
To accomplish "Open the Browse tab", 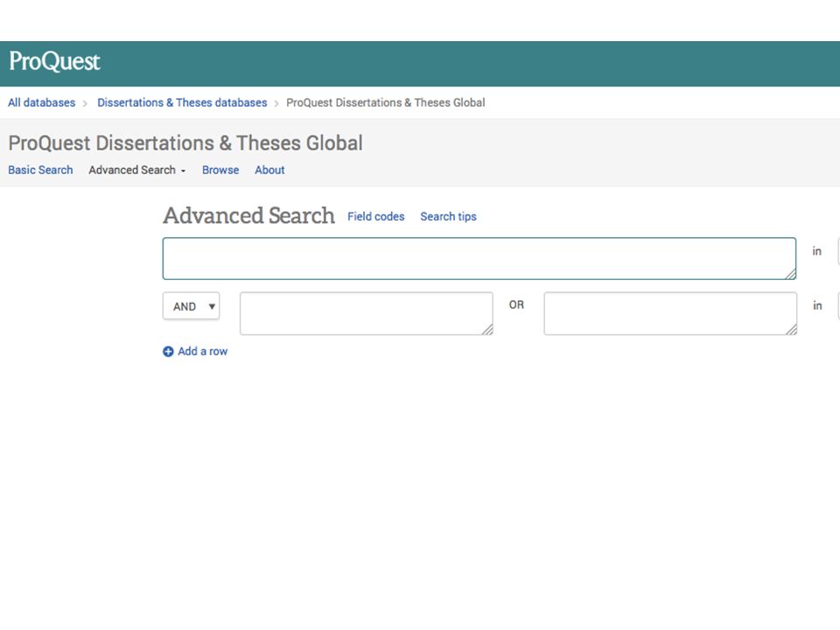I will [220, 170].
